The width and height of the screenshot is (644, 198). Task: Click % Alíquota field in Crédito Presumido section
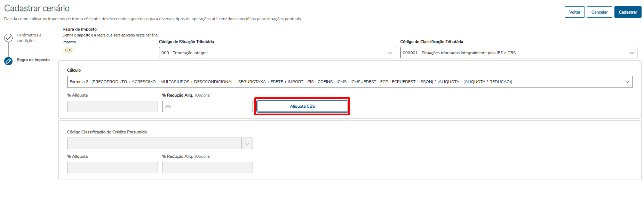click(112, 167)
